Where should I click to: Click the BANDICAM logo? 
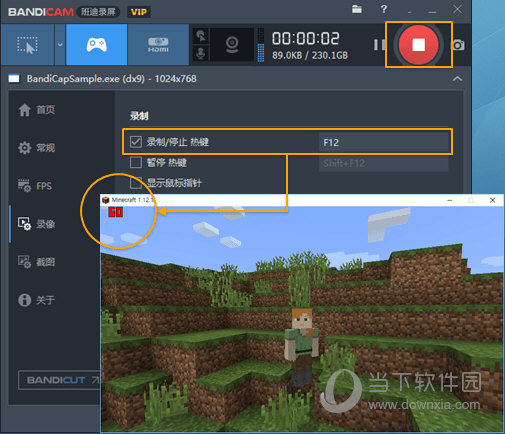[x=41, y=12]
